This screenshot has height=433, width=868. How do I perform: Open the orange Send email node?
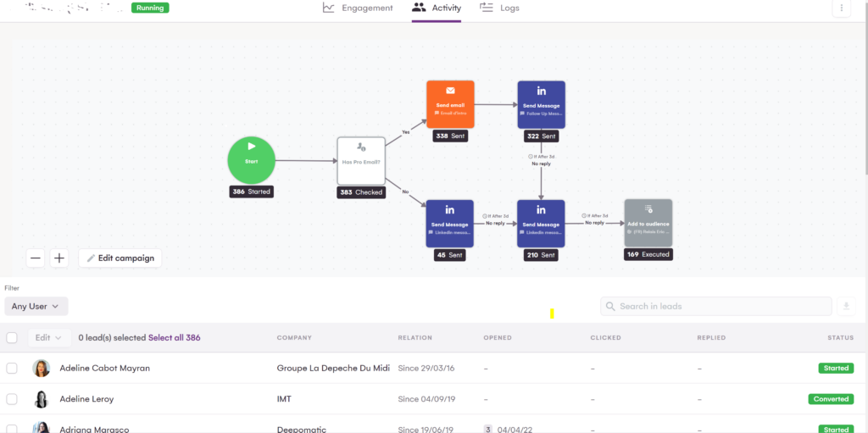(450, 104)
